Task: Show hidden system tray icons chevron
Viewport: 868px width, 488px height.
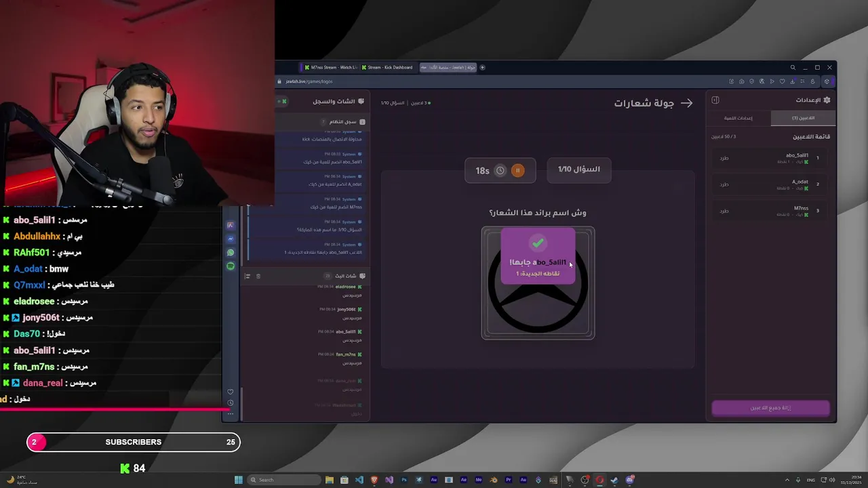Action: (x=787, y=480)
